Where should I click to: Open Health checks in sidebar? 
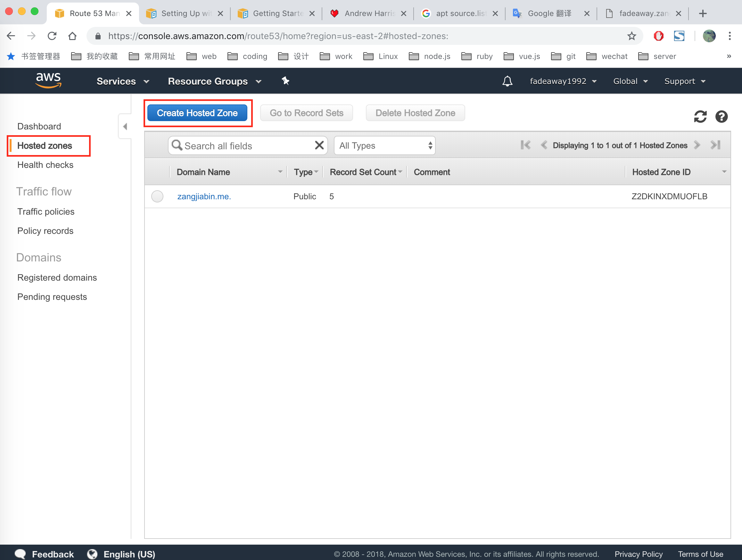pyautogui.click(x=45, y=165)
